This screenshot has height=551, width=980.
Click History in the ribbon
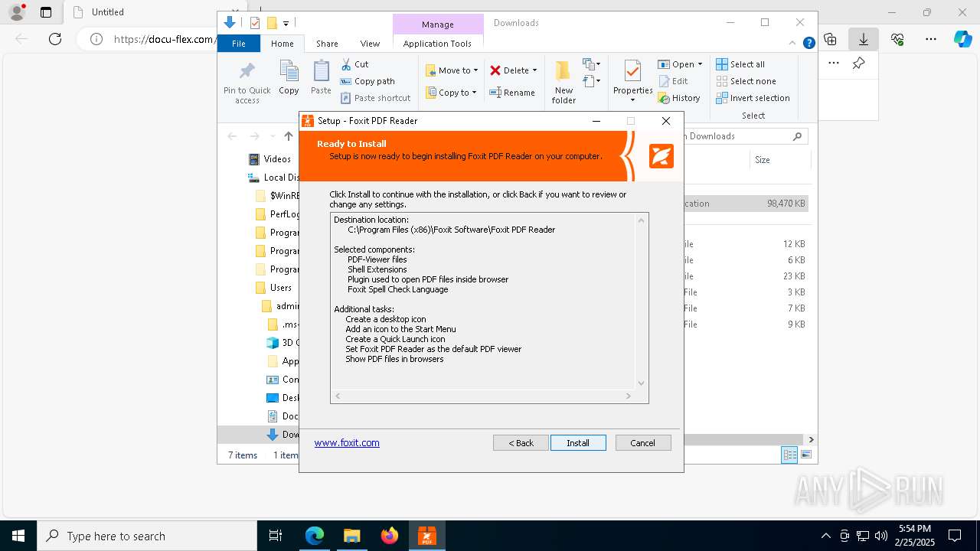click(x=679, y=98)
